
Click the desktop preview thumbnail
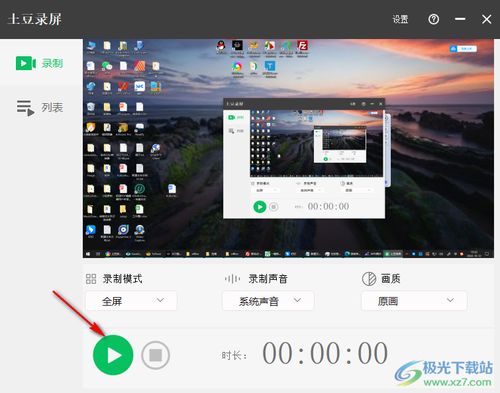pos(288,148)
